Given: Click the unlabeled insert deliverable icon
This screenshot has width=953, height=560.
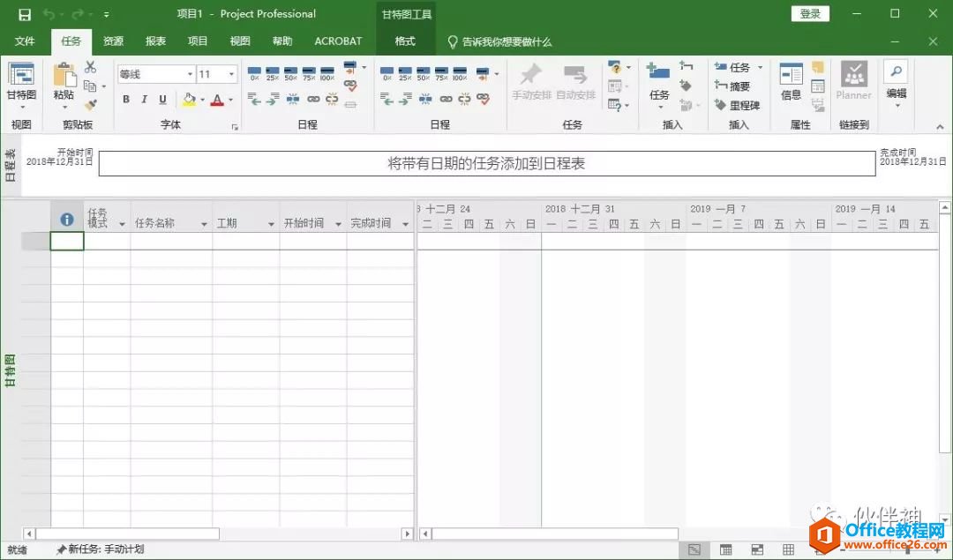Looking at the screenshot, I should pyautogui.click(x=687, y=105).
